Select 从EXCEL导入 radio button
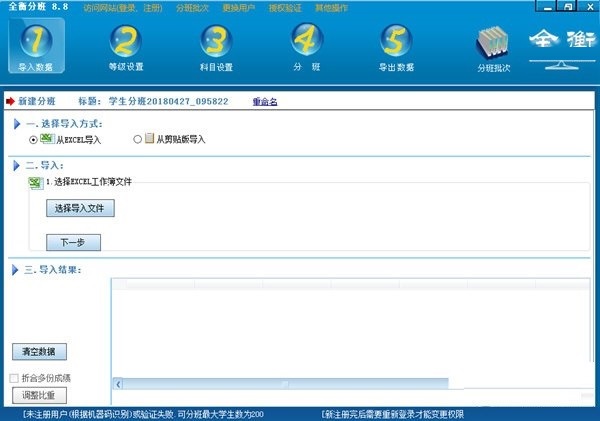 34,140
